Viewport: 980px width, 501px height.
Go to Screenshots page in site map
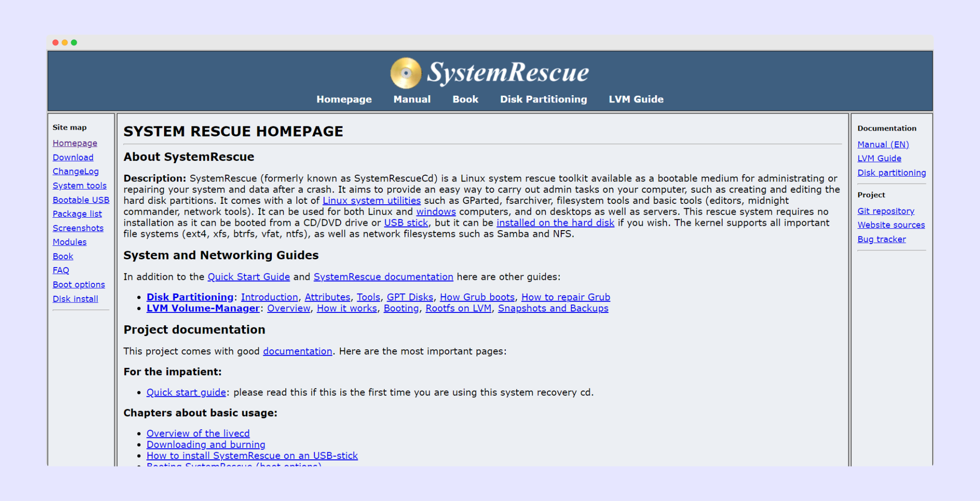point(78,228)
